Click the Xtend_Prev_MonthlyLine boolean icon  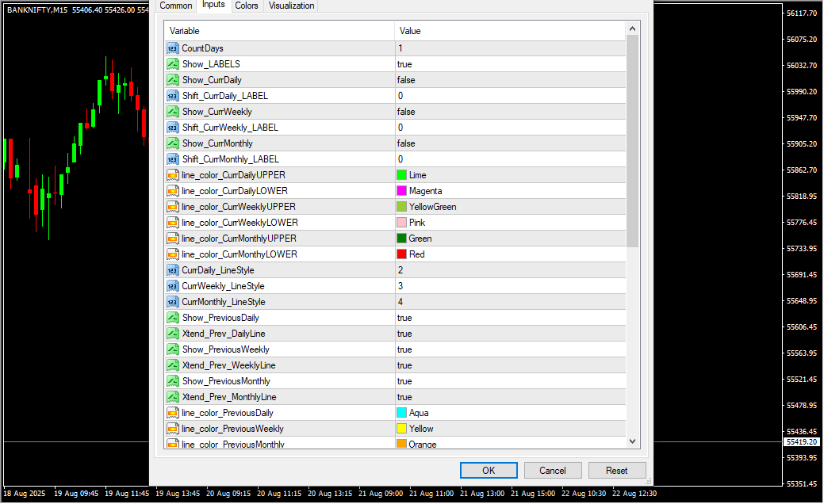point(173,397)
